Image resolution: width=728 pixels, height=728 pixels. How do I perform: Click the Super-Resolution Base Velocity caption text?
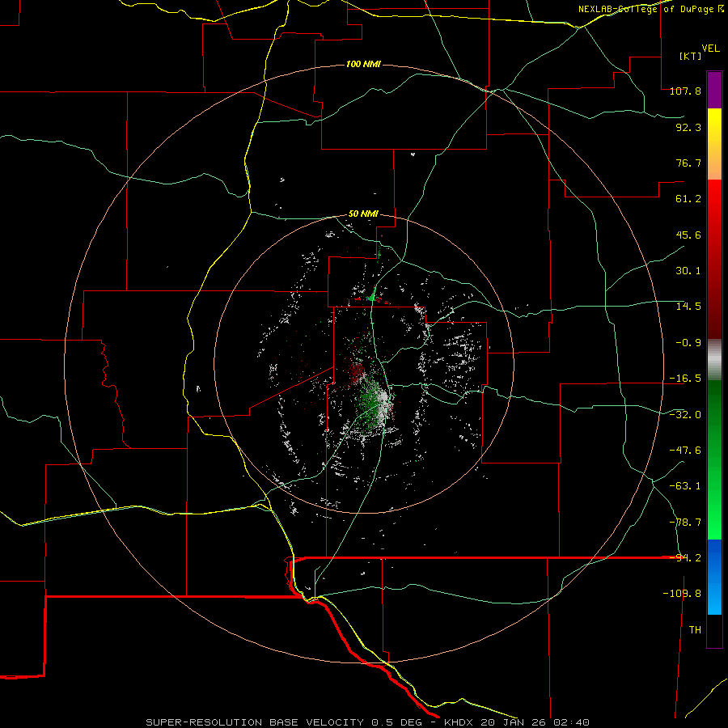[367, 722]
